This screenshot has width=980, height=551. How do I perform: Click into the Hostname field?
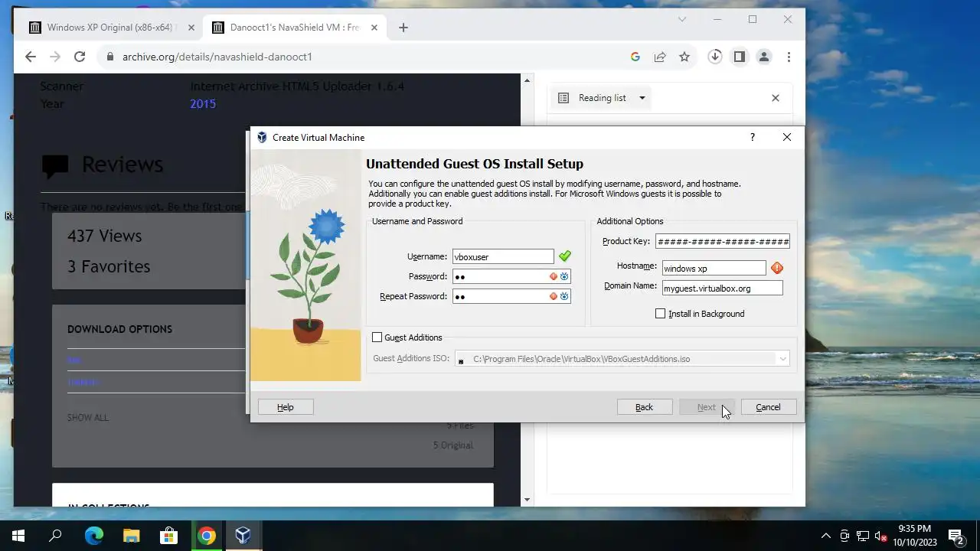714,268
